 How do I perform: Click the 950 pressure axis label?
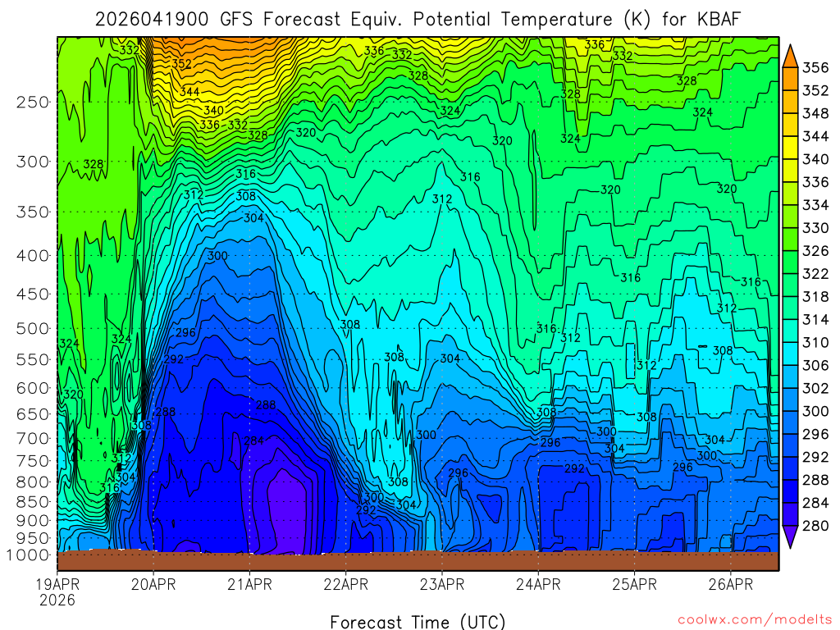click(33, 538)
